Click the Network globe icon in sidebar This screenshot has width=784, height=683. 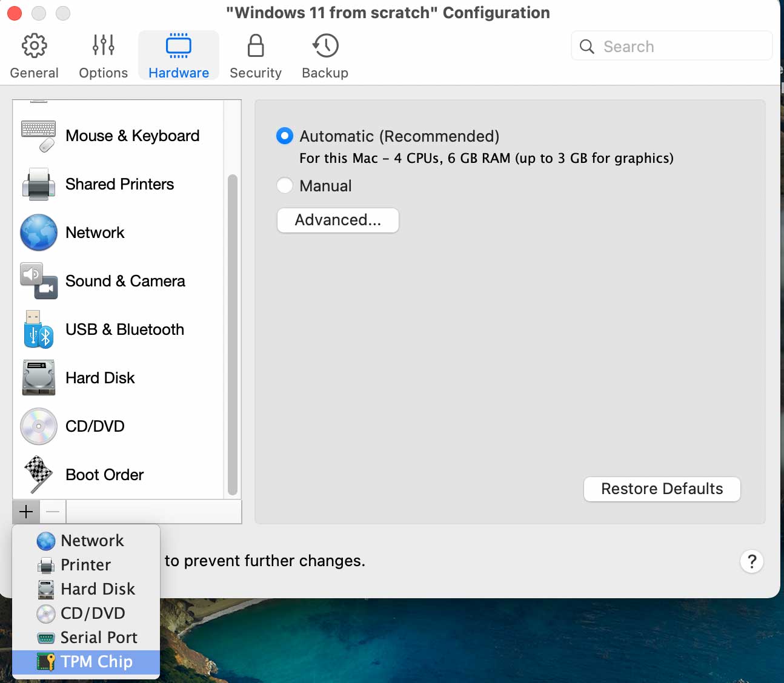click(x=38, y=233)
